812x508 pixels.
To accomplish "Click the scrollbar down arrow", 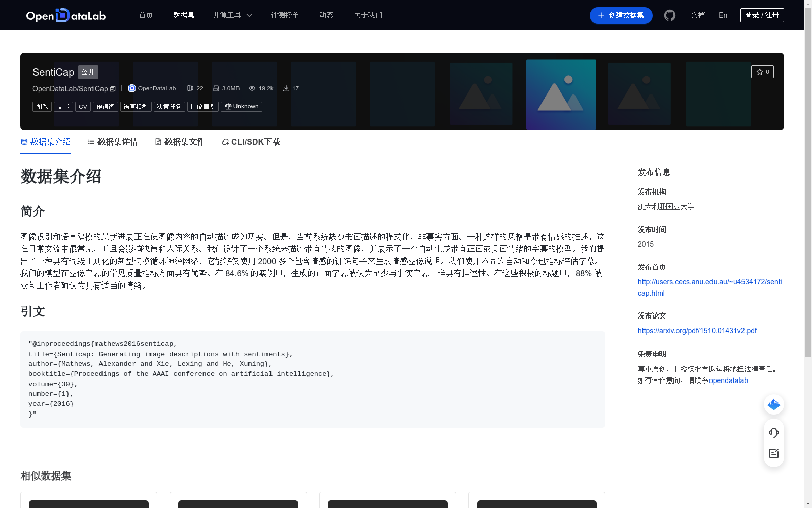I will 808,504.
